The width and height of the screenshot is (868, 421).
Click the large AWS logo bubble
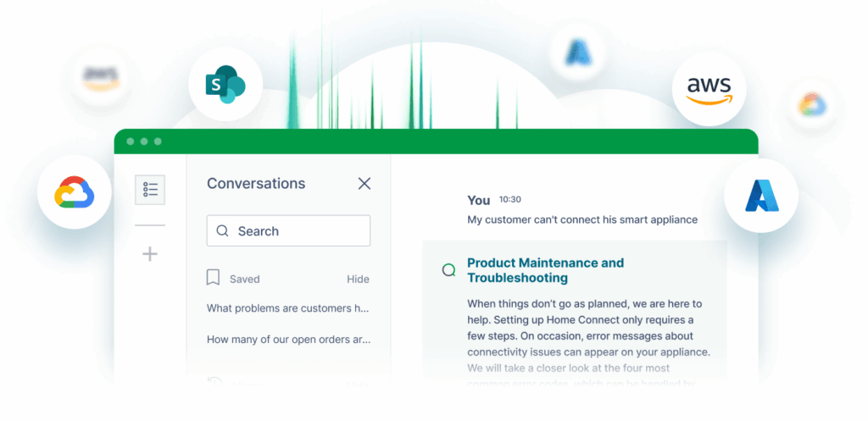(709, 89)
